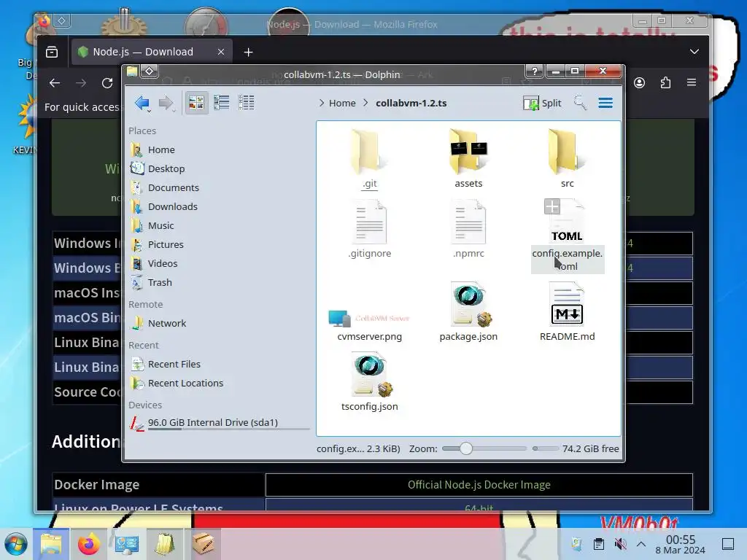Open the assets folder

click(468, 159)
